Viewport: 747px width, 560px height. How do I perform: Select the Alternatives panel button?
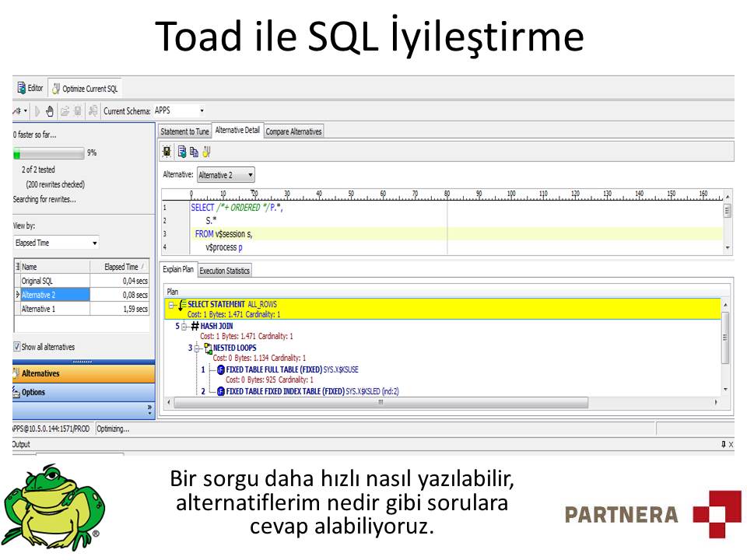[42, 373]
